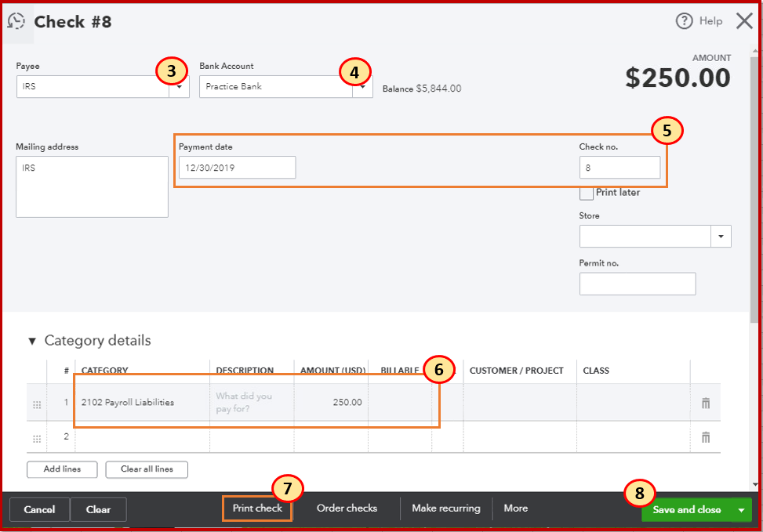763x532 pixels.
Task: Click the CLASS column header
Action: pyautogui.click(x=596, y=371)
